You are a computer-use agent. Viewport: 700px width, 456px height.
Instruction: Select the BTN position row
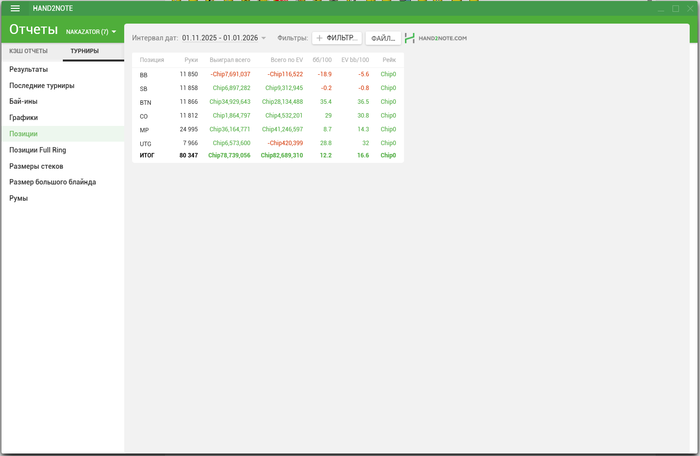click(268, 102)
